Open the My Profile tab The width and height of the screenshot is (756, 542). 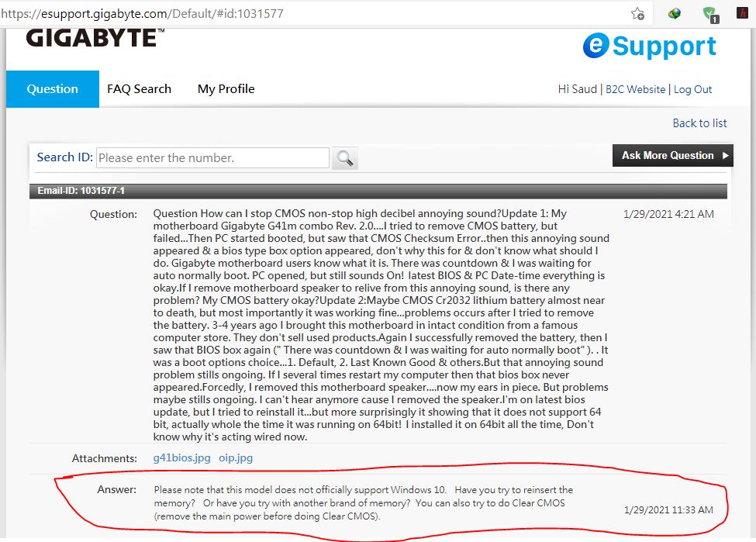226,89
